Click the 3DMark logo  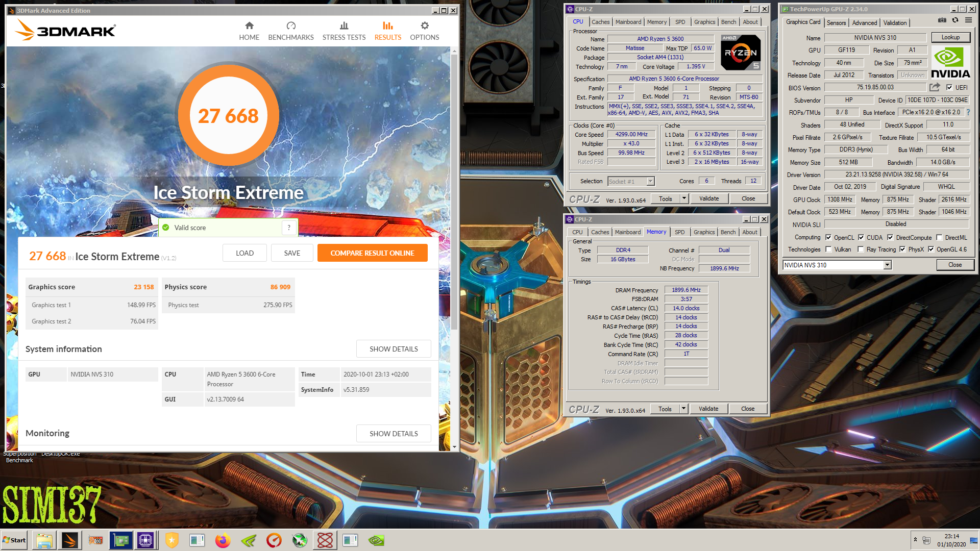click(65, 30)
